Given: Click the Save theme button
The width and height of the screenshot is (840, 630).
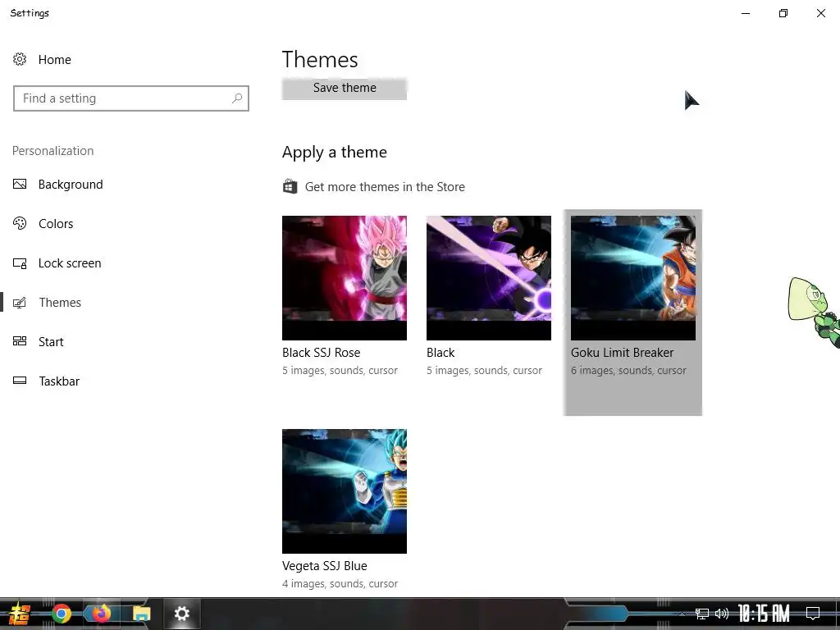Looking at the screenshot, I should pos(345,89).
